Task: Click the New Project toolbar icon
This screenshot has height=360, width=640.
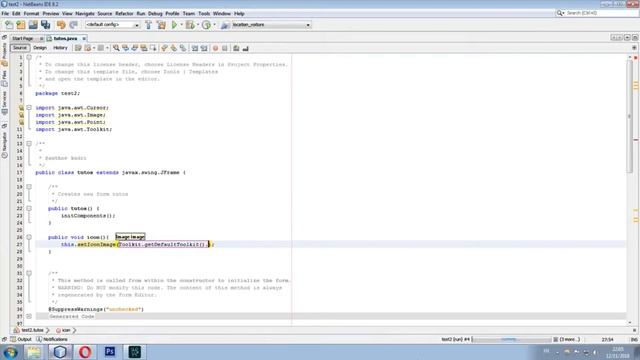Action: [21, 25]
